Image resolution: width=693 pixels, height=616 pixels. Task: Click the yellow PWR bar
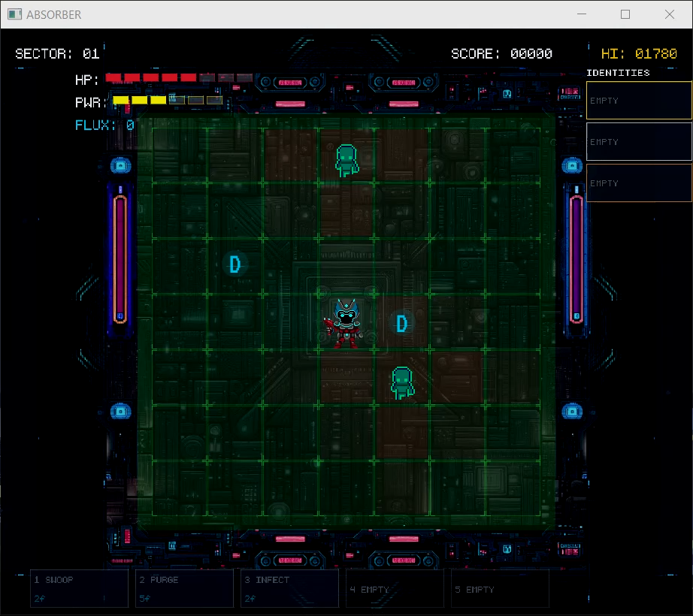coord(168,100)
